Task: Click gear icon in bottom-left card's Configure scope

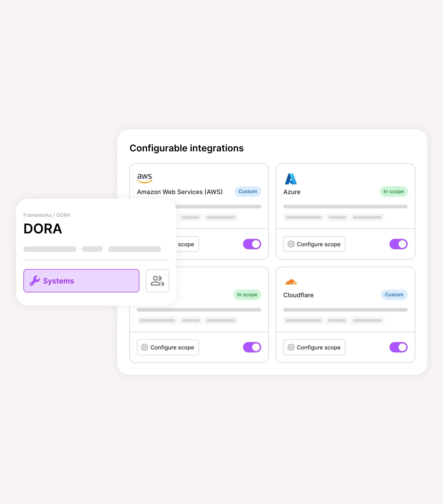Action: pos(145,347)
